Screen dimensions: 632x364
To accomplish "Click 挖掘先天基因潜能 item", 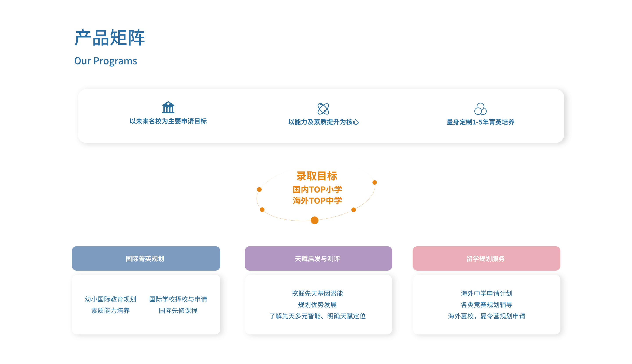I will [317, 293].
